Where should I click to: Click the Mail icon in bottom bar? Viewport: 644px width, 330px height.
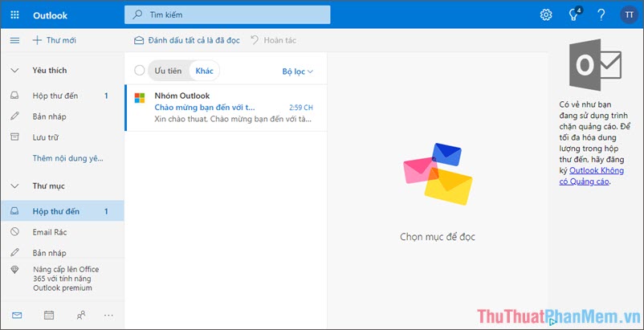(17, 316)
